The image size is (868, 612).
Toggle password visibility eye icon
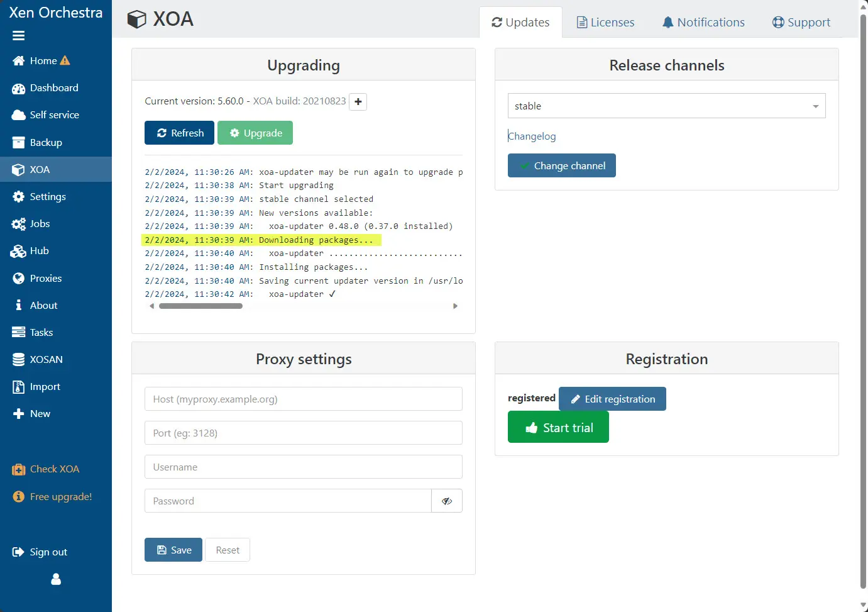click(447, 501)
